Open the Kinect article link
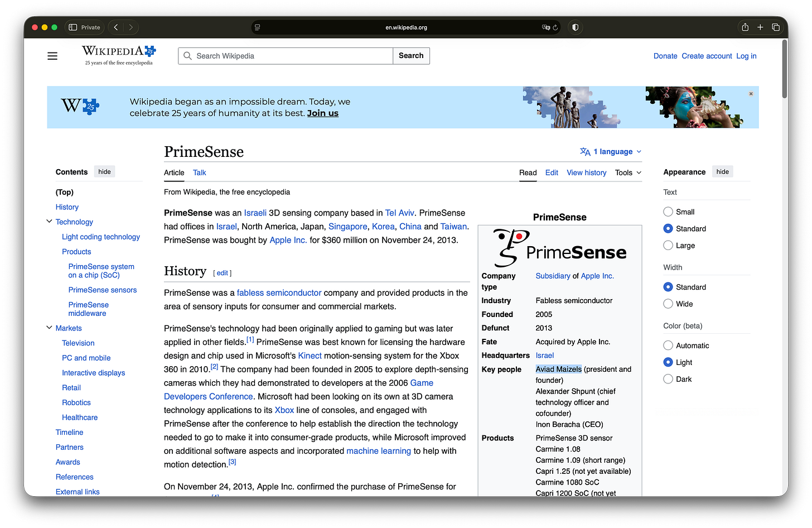Screen dimensions: 812x528 pos(310,356)
